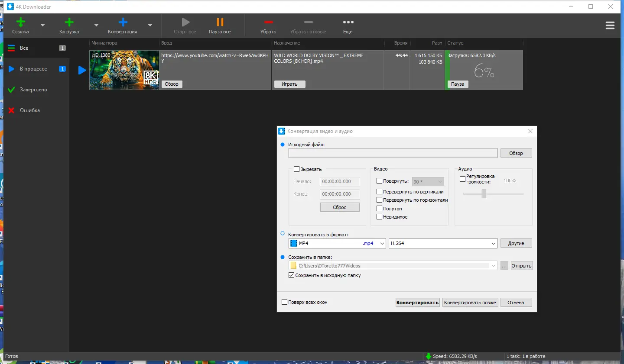The width and height of the screenshot is (624, 364).
Task: Click the Назначение column header
Action: pos(328,43)
